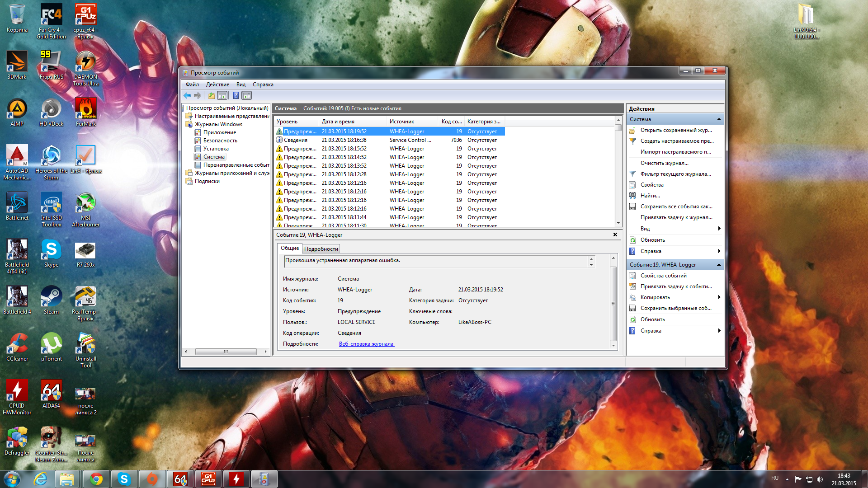Viewport: 868px width, 488px height.
Task: Launch Google Chrome from the taskbar
Action: [96, 479]
